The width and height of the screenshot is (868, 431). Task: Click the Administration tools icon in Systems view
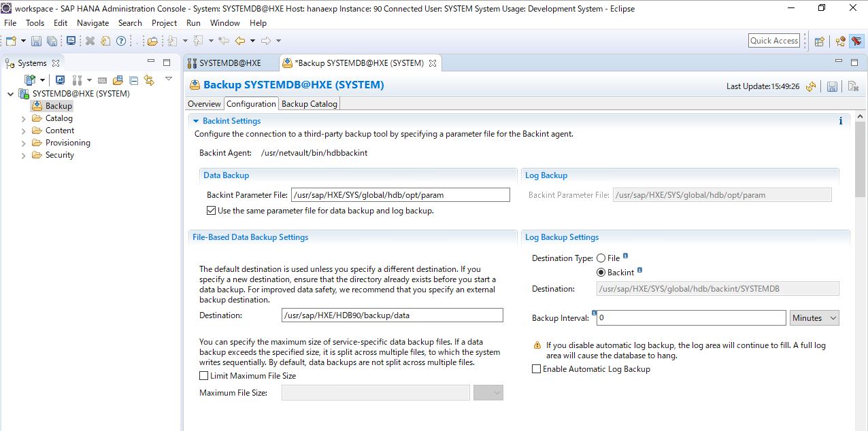coord(76,80)
